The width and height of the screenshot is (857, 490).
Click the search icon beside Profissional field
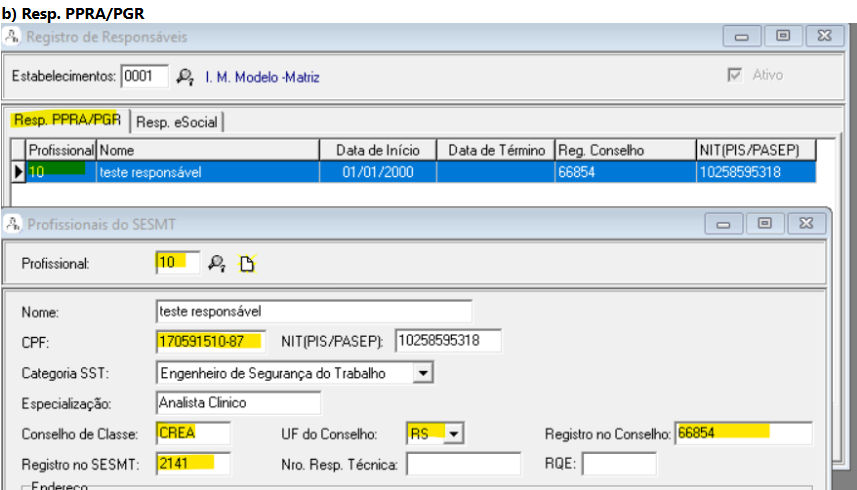[216, 263]
